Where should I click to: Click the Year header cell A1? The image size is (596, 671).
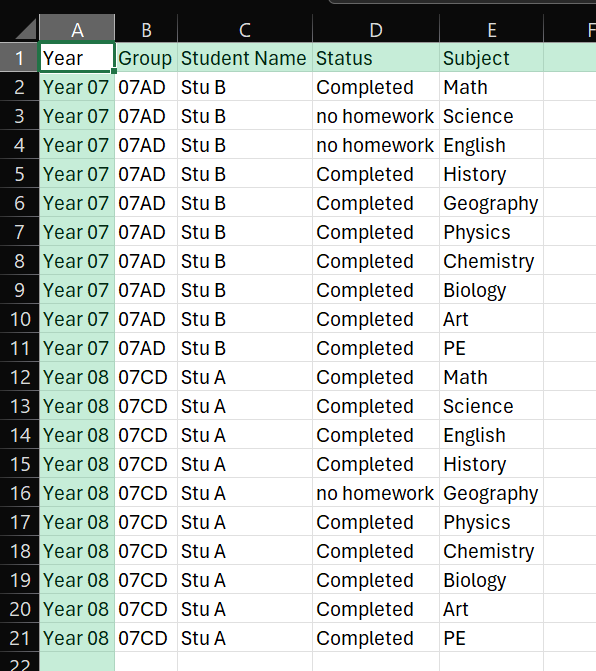(x=77, y=57)
